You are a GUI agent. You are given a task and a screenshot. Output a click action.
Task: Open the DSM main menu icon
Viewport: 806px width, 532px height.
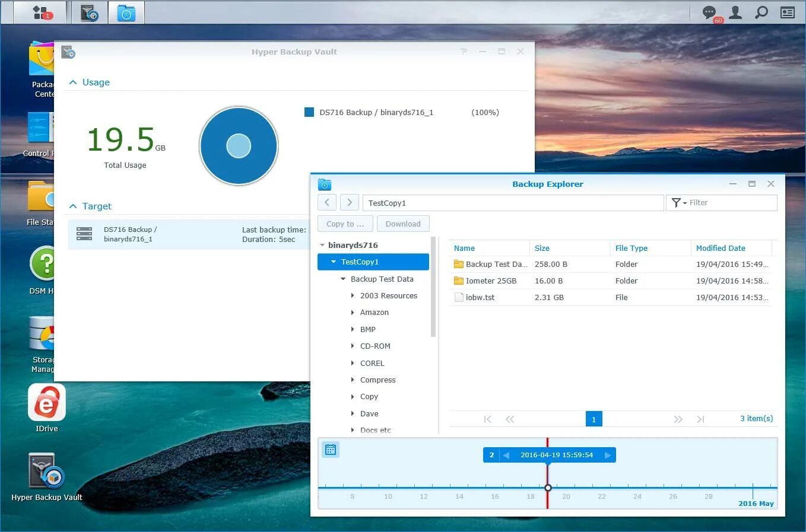tap(42, 12)
